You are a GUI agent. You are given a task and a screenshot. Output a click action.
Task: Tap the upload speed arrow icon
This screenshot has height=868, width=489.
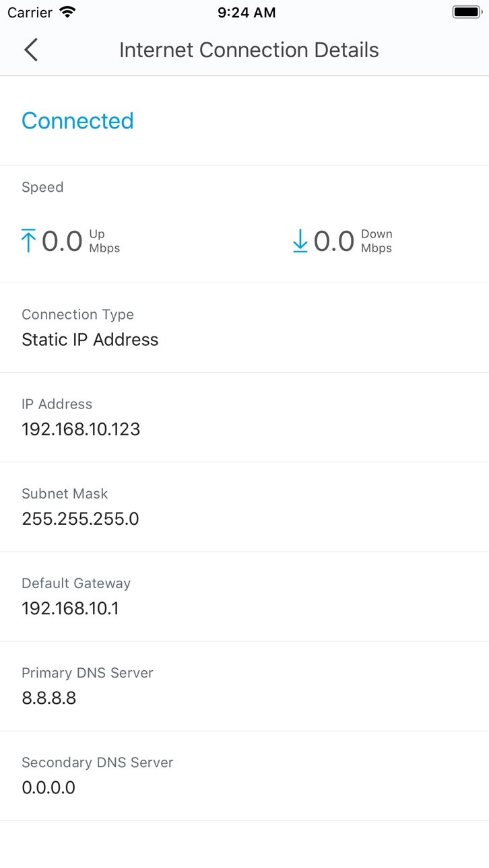click(28, 240)
